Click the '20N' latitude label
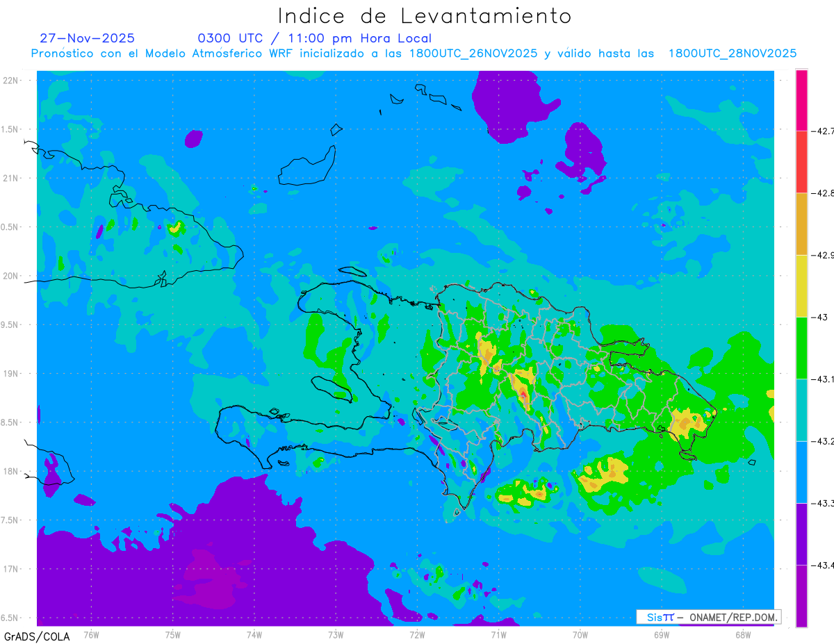 pos(11,276)
